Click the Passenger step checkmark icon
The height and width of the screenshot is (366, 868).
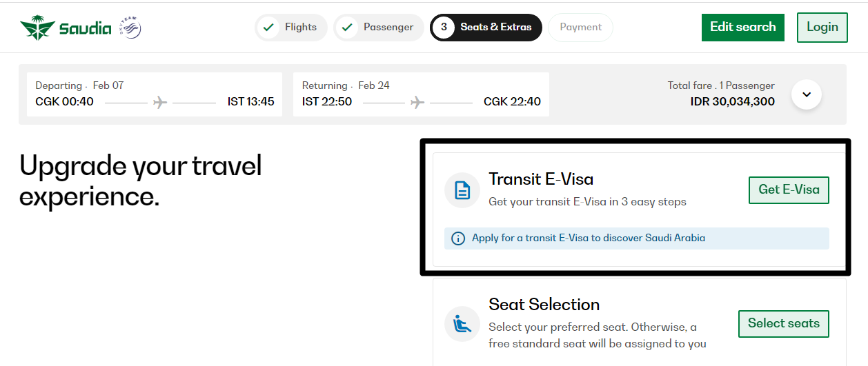tap(347, 28)
